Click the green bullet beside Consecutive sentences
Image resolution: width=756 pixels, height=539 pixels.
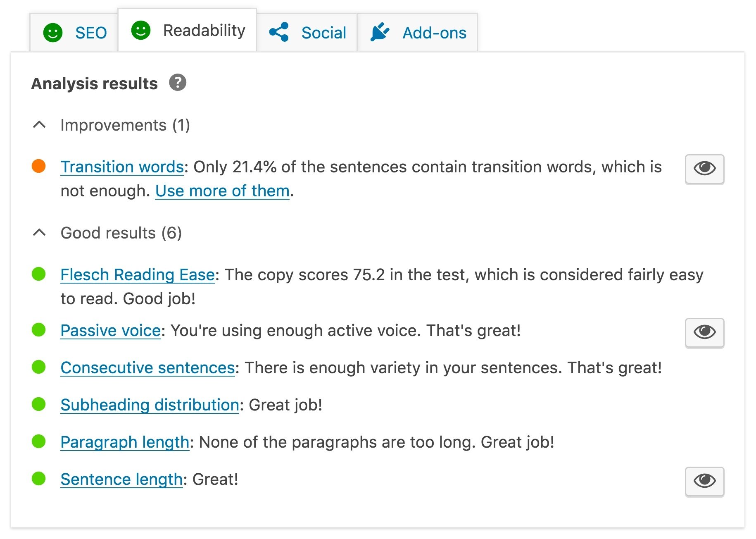coord(38,367)
